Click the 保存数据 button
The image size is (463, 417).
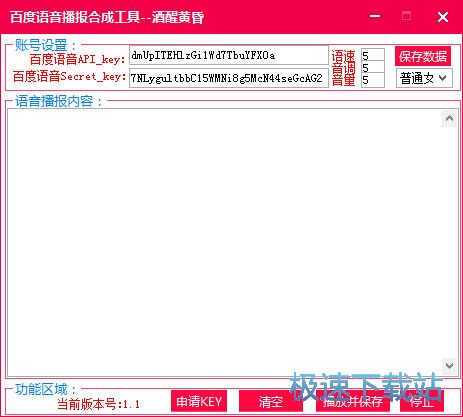pyautogui.click(x=423, y=56)
